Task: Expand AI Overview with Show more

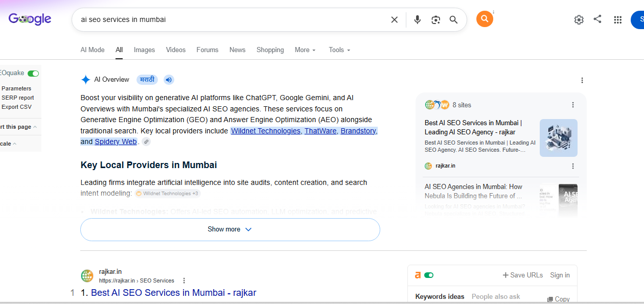Action: click(x=230, y=229)
